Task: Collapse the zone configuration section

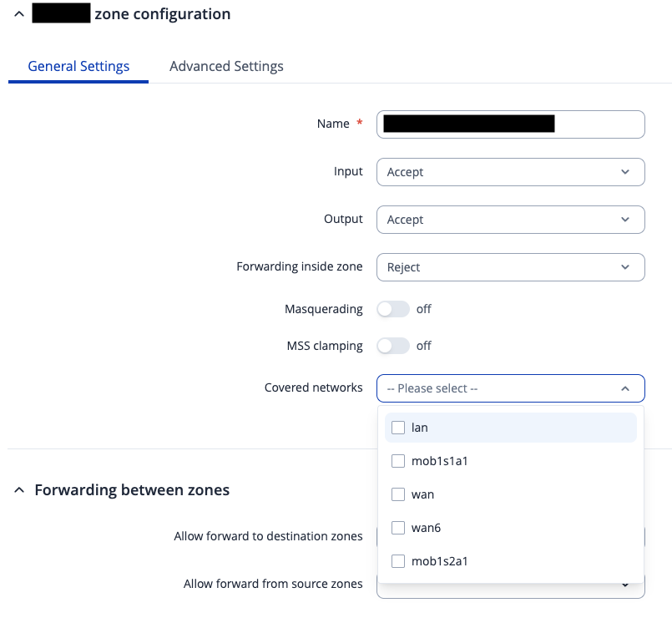Action: click(19, 14)
